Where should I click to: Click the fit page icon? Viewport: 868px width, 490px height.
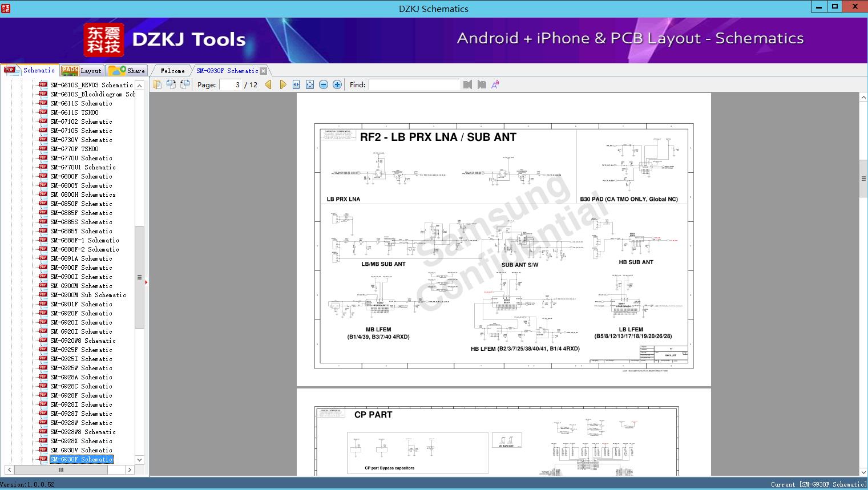point(310,84)
